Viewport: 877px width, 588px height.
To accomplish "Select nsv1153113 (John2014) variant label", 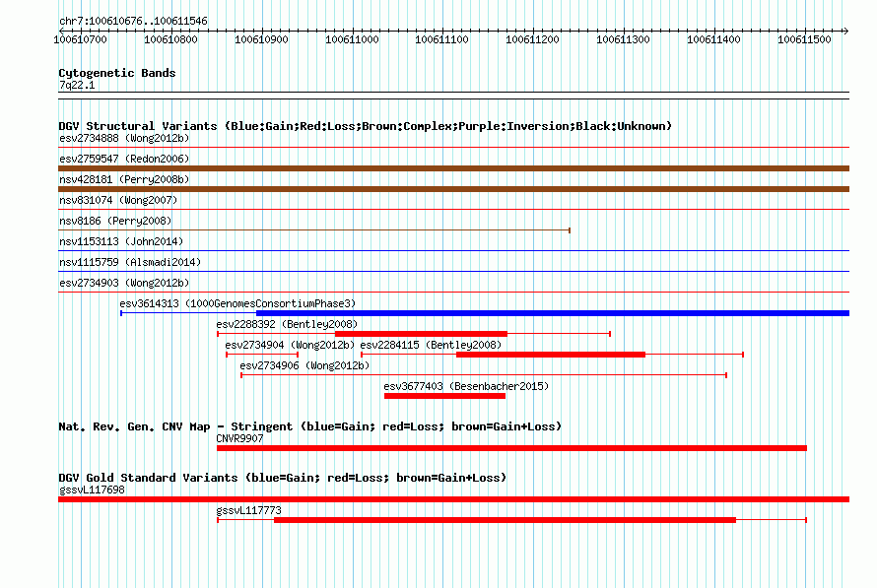I will (121, 241).
